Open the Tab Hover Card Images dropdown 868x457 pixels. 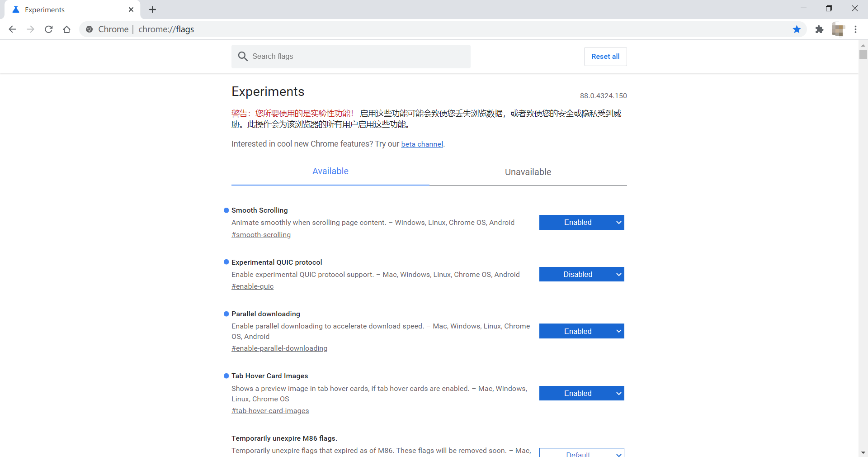click(581, 393)
